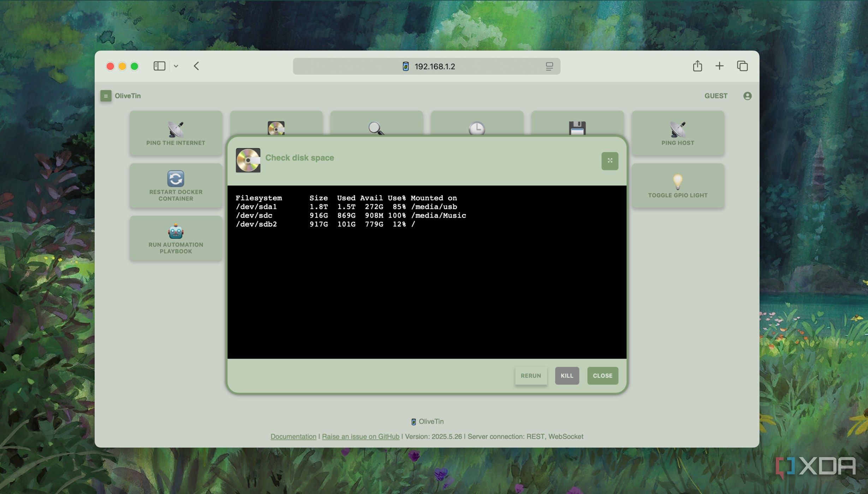This screenshot has width=868, height=494.
Task: Click the 192.168.1.2 address bar
Action: (434, 66)
